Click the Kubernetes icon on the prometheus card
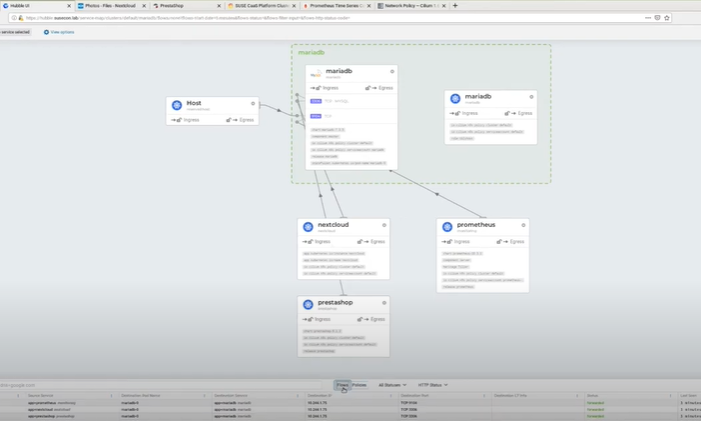Screen dimensions: 701x421 coord(447,227)
